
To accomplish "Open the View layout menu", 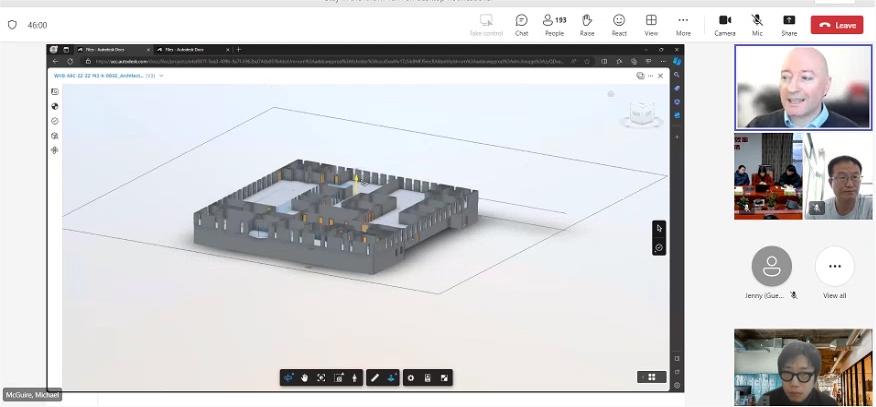I will coord(651,24).
